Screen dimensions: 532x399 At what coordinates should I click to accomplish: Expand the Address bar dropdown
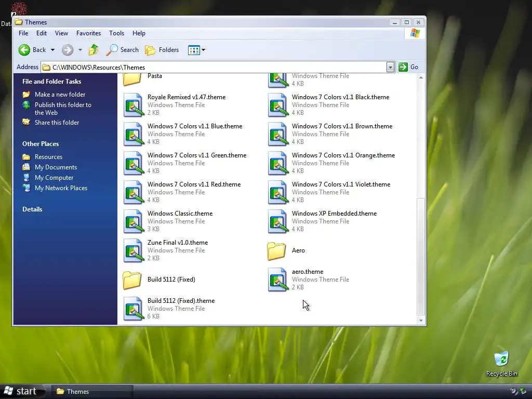click(x=390, y=67)
